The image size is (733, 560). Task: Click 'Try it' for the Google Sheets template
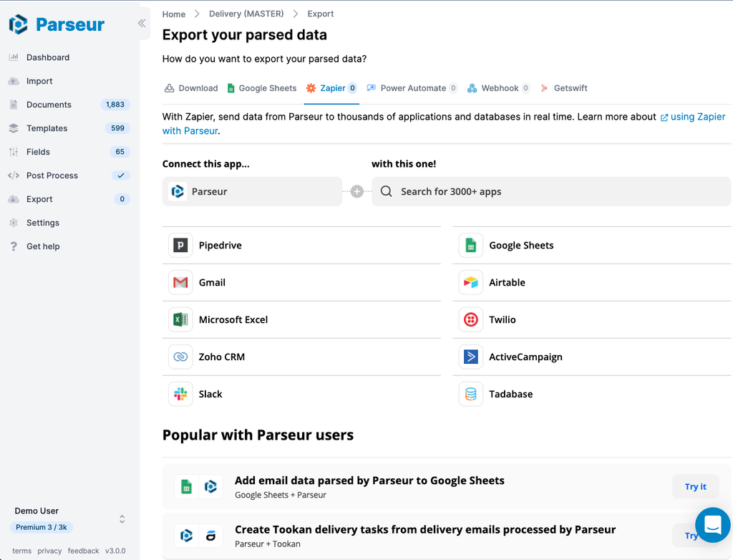(x=695, y=486)
